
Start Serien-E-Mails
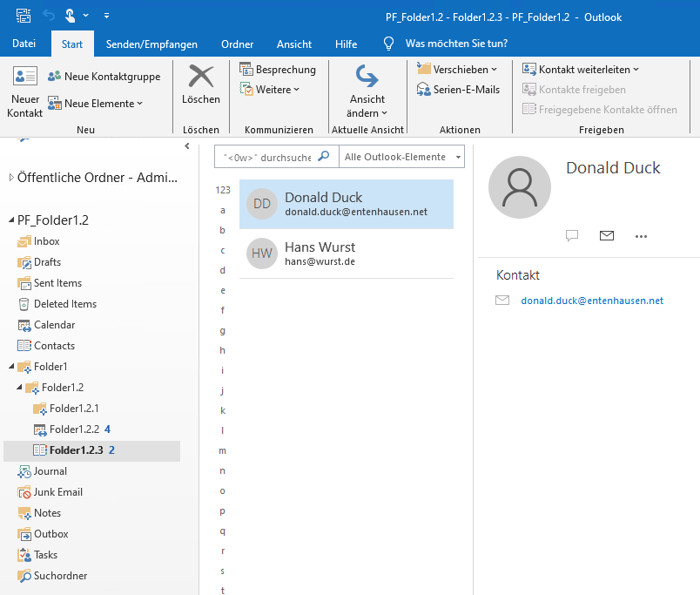tap(458, 90)
